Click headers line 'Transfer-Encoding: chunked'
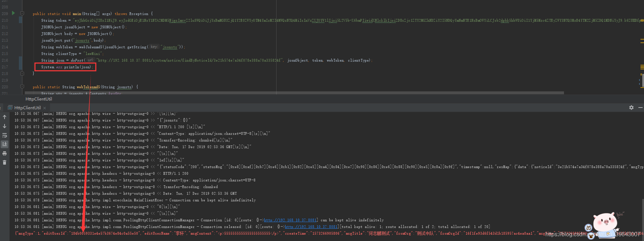The width and height of the screenshot is (644, 241). point(116,187)
